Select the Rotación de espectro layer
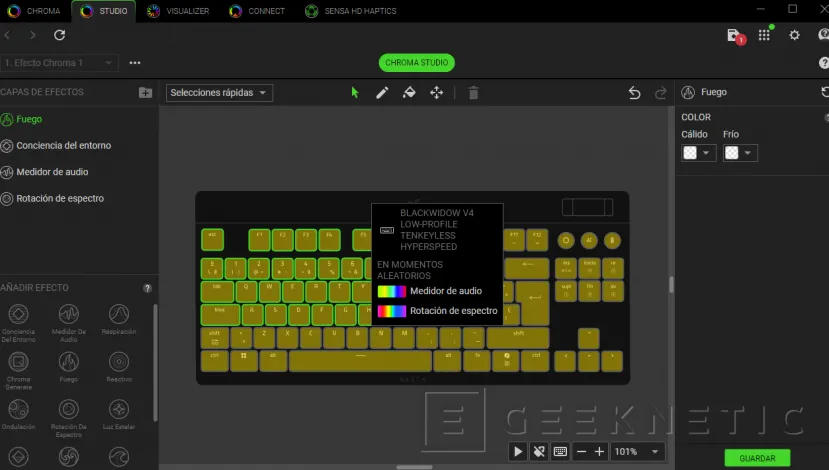This screenshot has height=470, width=829. coord(52,199)
